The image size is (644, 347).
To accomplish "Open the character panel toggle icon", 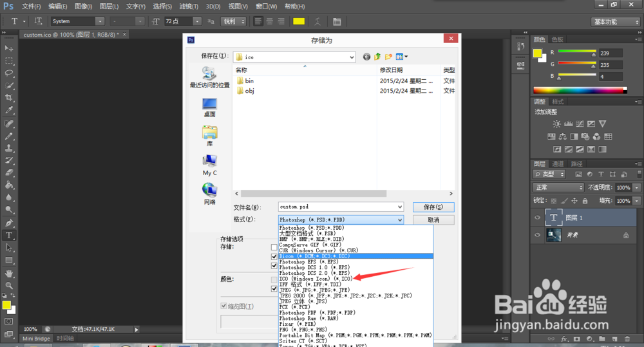I will pyautogui.click(x=337, y=21).
